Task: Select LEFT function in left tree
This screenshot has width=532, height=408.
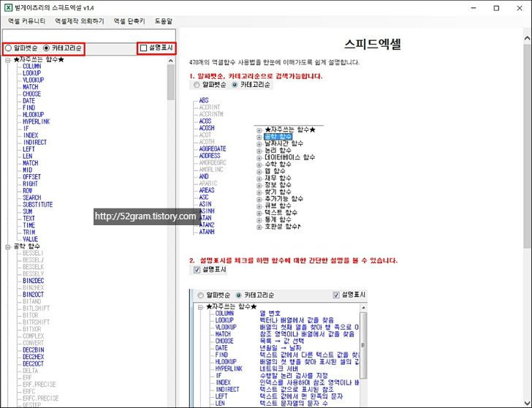Action: [x=28, y=149]
